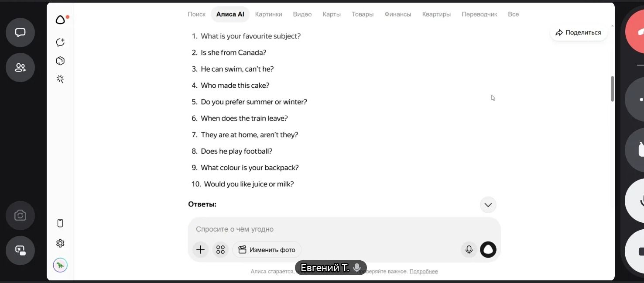The image size is (644, 283).
Task: Click the cube icon in Alice sidebar
Action: click(60, 61)
